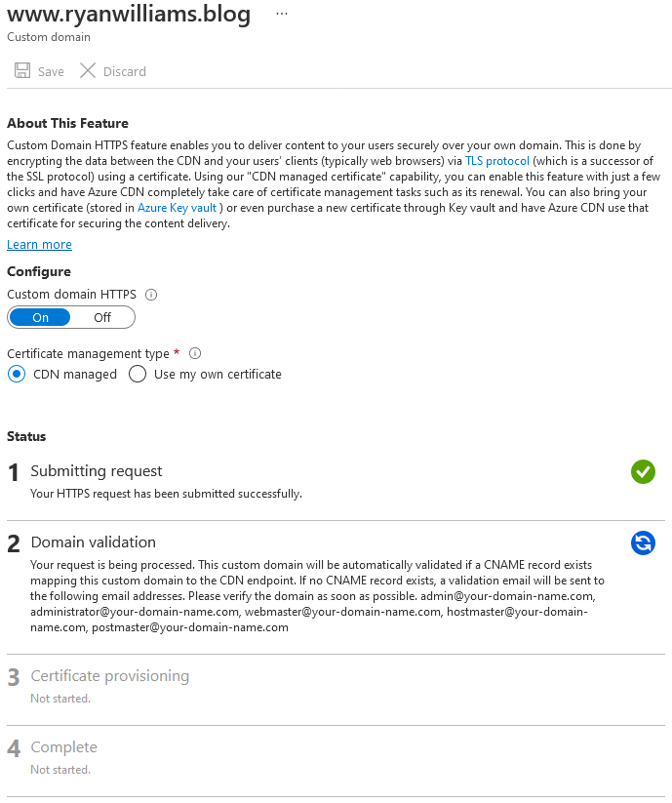Image resolution: width=672 pixels, height=803 pixels.
Task: Open the Azure Key vault link
Action: pyautogui.click(x=177, y=207)
